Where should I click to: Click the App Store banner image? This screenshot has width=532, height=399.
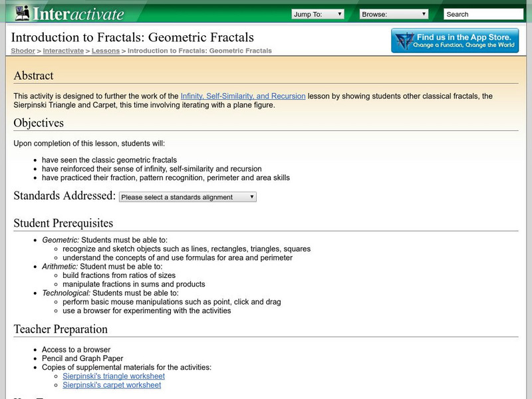click(455, 41)
